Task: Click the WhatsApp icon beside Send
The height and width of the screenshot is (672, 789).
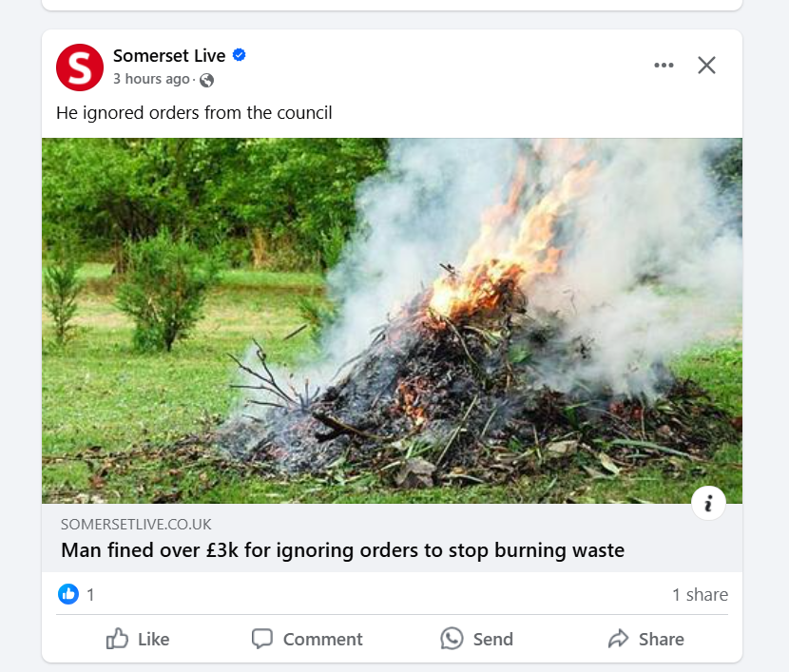Action: pyautogui.click(x=452, y=639)
